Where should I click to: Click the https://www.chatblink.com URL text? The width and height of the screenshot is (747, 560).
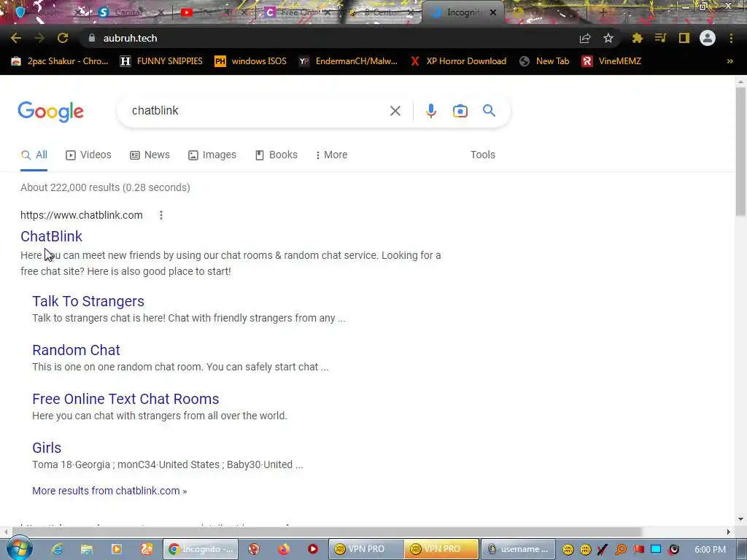[x=82, y=215]
